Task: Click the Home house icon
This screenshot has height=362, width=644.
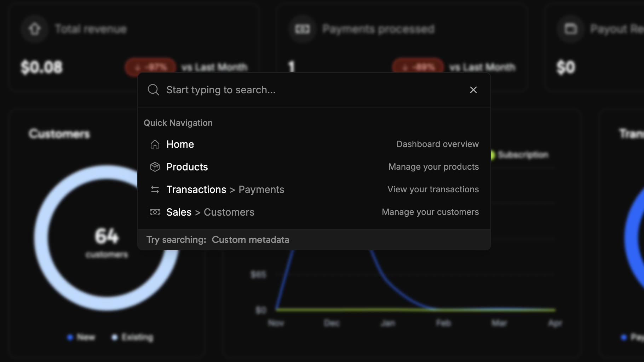Action: [x=155, y=144]
